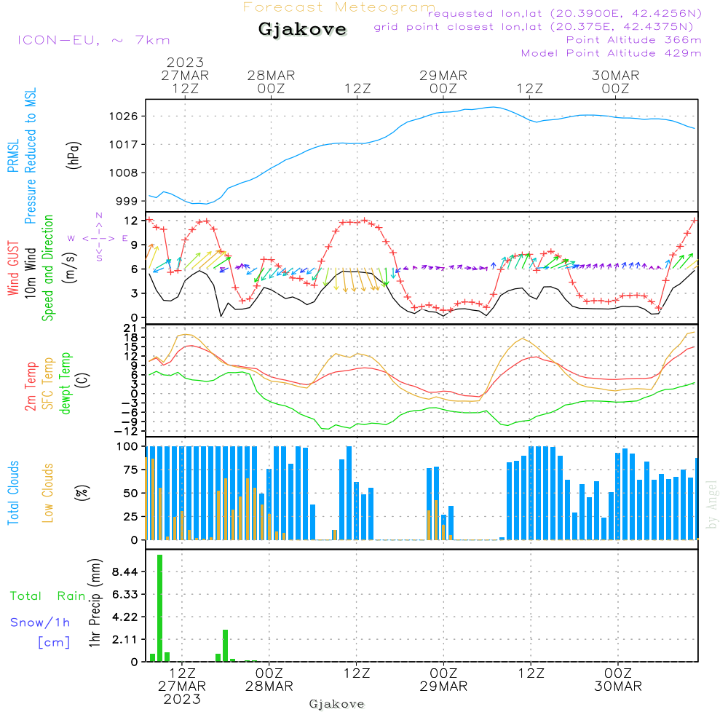The width and height of the screenshot is (728, 728).
Task: Click the 'Forecast Meteogram' heading
Action: pos(339,7)
